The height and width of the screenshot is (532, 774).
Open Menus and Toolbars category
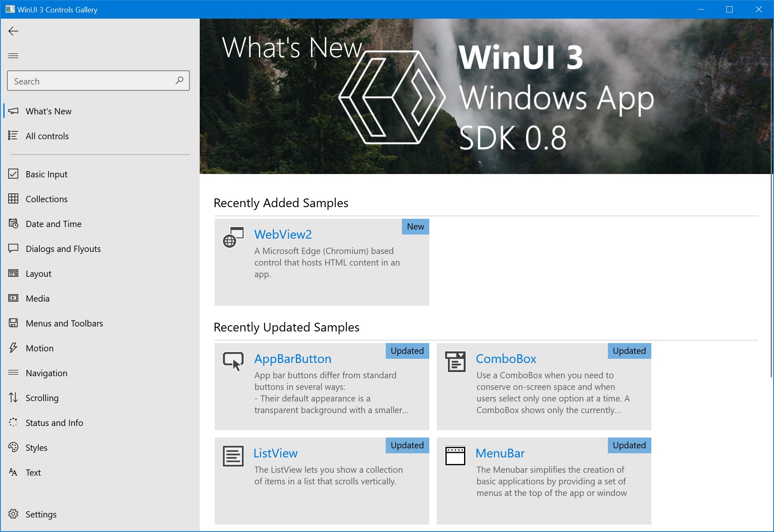coord(99,323)
